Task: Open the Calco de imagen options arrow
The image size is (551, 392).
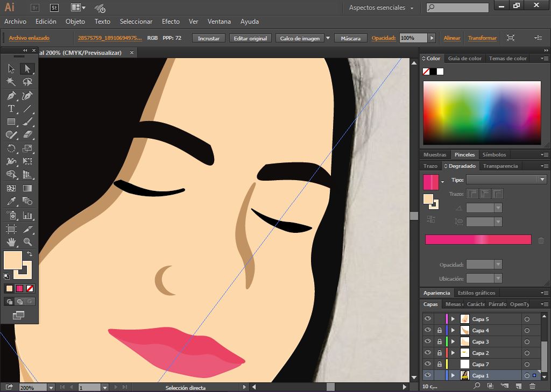Action: 328,38
